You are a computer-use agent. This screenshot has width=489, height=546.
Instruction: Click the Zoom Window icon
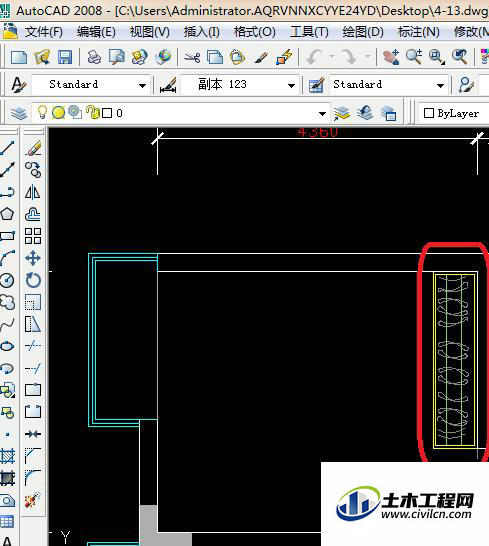tap(437, 57)
